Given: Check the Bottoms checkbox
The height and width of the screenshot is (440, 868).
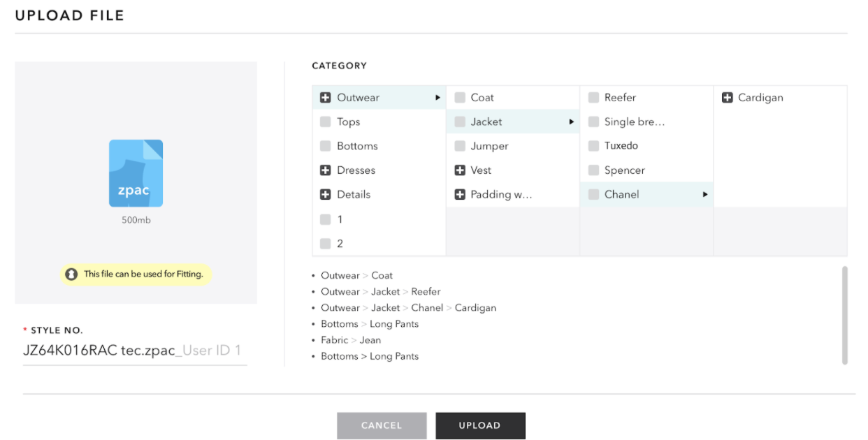Looking at the screenshot, I should click(x=325, y=146).
